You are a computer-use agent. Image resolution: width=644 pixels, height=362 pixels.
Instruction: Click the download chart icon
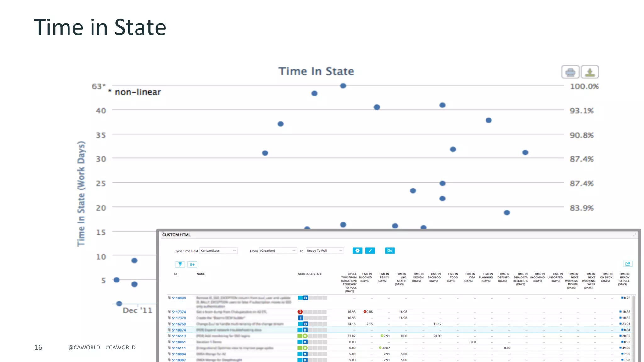(x=590, y=72)
